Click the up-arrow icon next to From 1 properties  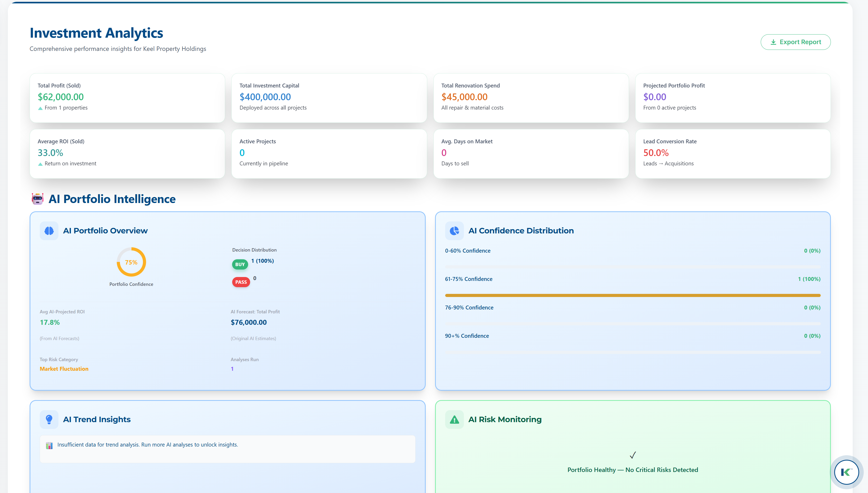tap(40, 108)
